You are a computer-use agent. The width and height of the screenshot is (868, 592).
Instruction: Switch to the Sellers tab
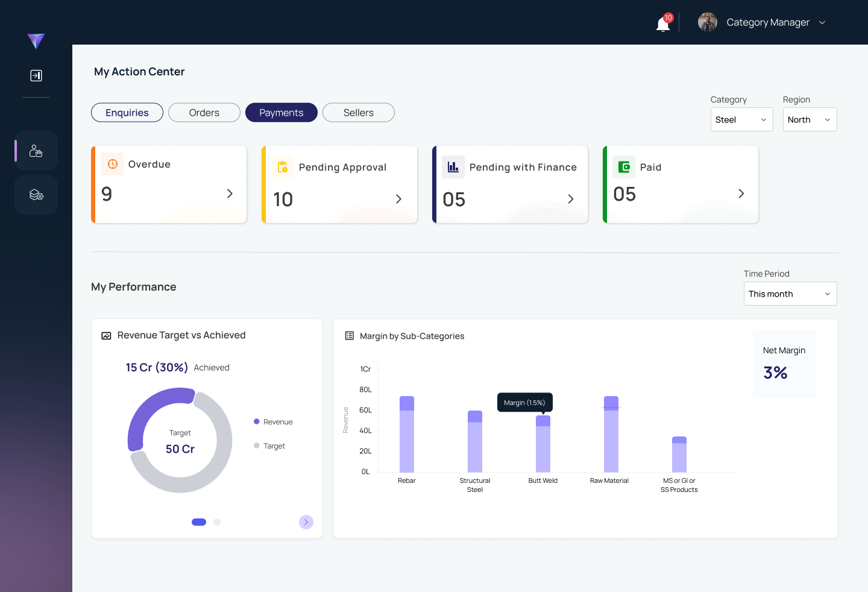click(x=359, y=113)
